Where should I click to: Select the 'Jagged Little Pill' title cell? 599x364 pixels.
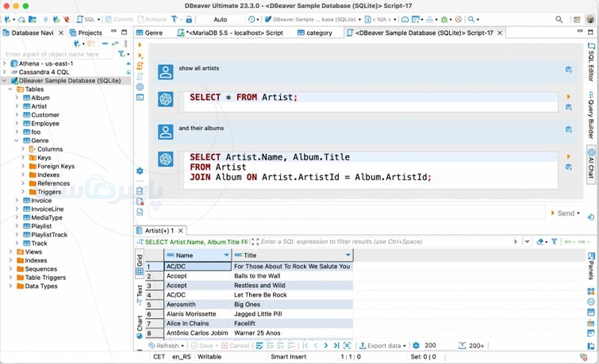click(x=292, y=314)
